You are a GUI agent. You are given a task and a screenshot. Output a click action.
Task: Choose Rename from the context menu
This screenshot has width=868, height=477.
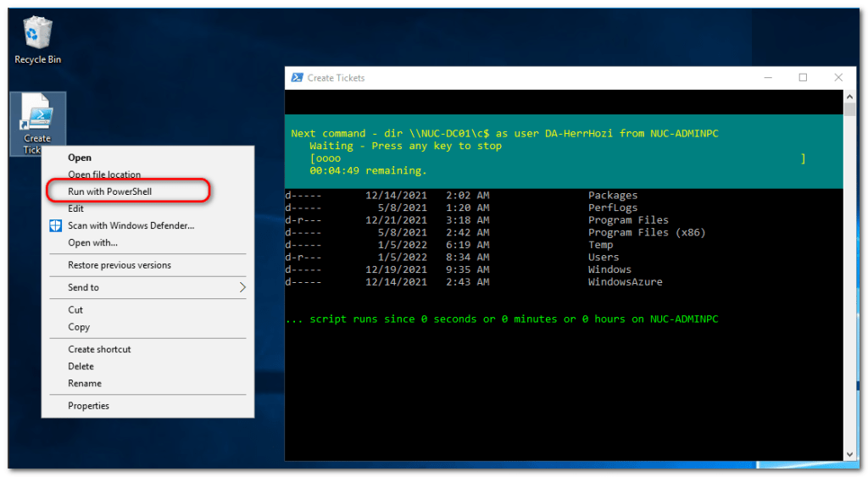tap(83, 383)
